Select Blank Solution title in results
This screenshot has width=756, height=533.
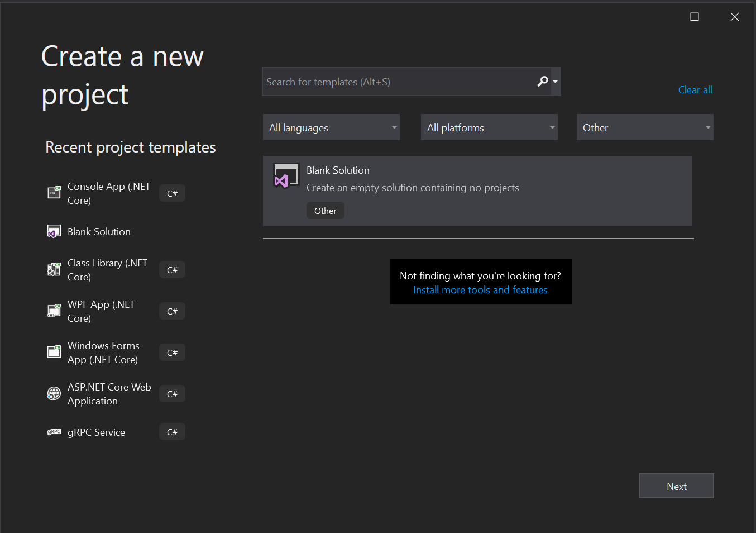tap(338, 170)
